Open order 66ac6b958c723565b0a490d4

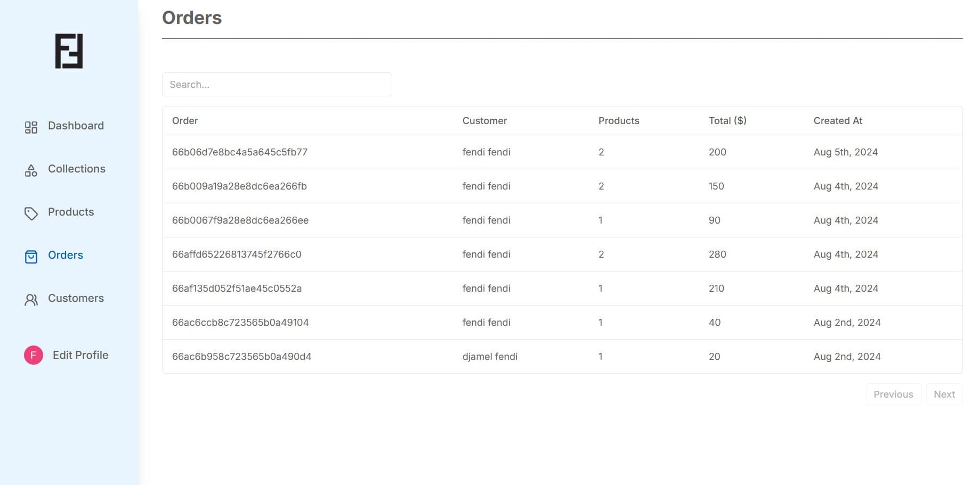click(241, 357)
